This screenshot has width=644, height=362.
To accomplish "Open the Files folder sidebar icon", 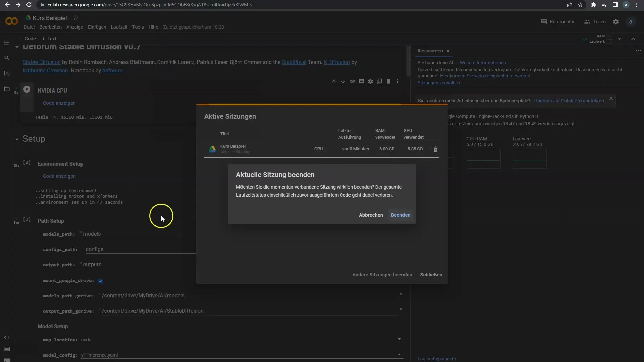I will [x=7, y=89].
